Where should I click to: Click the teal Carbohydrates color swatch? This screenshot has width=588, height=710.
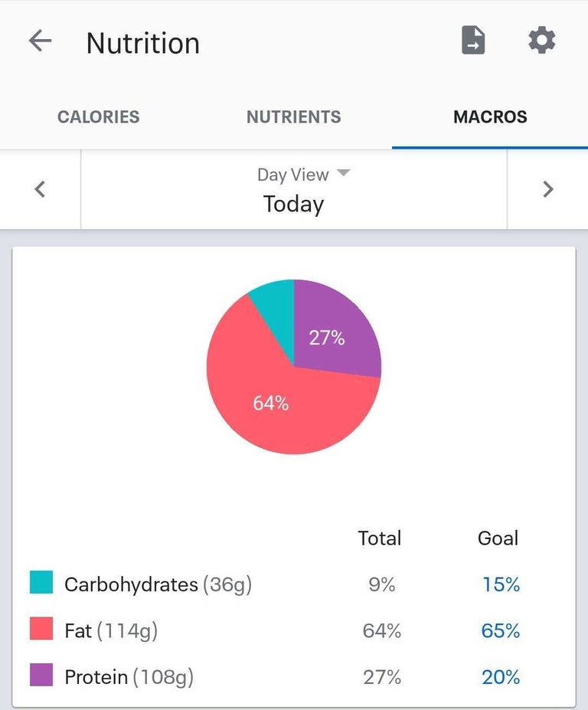click(41, 582)
